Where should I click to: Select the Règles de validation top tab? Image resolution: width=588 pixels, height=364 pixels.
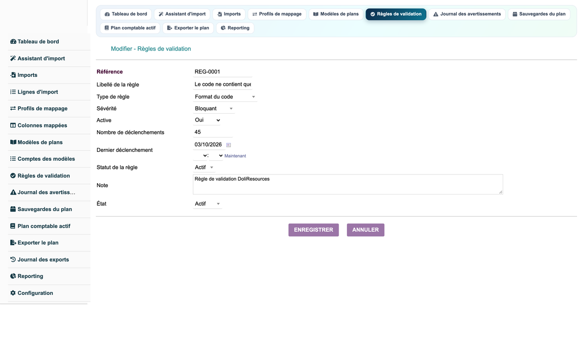click(396, 14)
